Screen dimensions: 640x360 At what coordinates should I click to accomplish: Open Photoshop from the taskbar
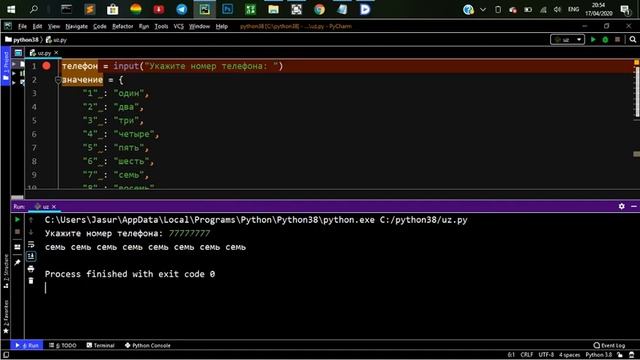click(x=227, y=9)
